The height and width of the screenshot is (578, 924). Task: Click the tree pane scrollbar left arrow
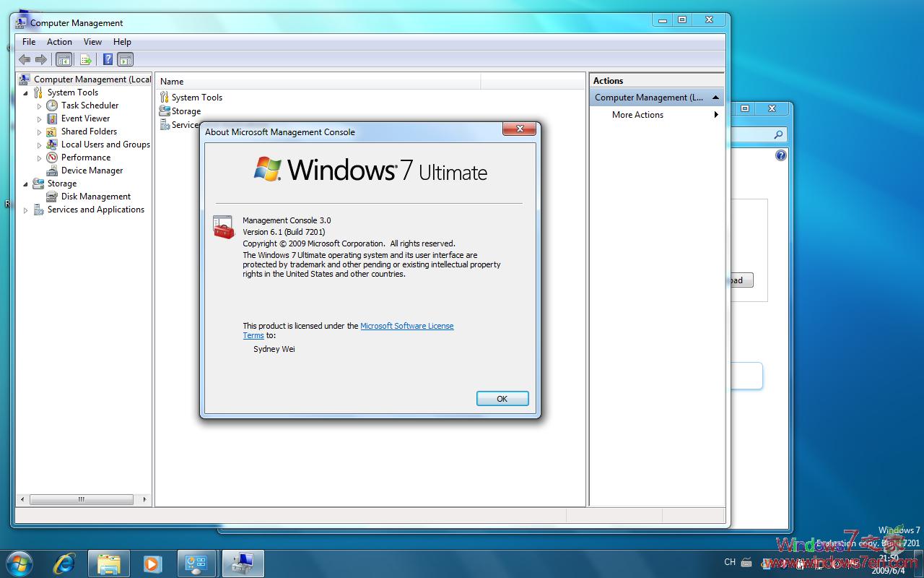(22, 499)
